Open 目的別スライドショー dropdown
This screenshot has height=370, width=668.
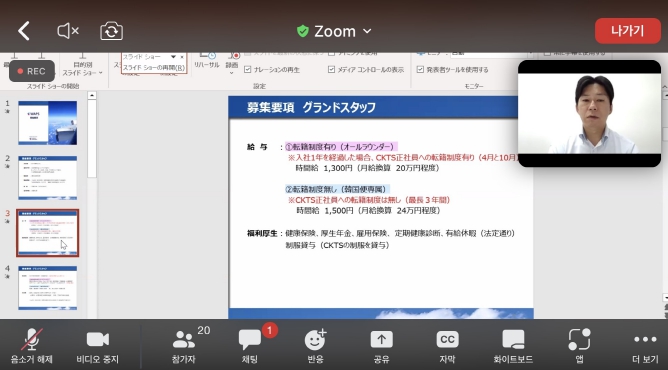pos(82,68)
